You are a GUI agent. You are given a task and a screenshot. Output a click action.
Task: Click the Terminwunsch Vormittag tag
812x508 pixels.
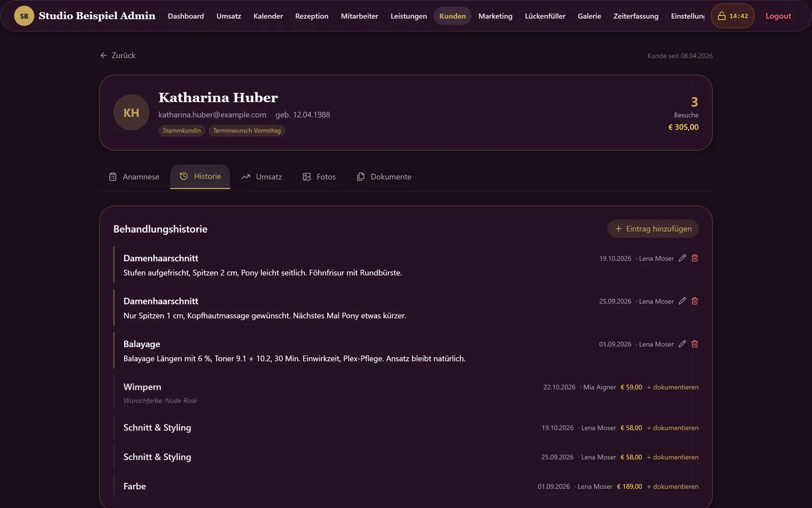click(x=247, y=131)
